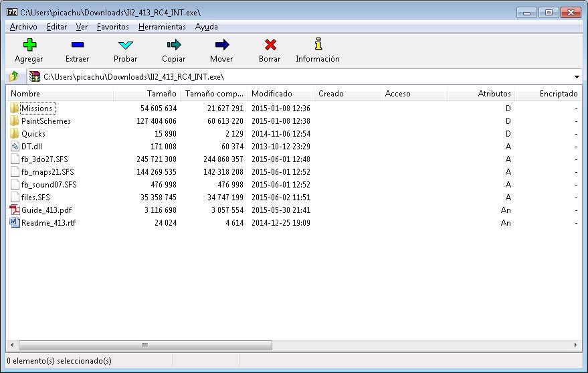The height and width of the screenshot is (373, 588).
Task: Sort by the Tamaño column header
Action: tap(146, 94)
